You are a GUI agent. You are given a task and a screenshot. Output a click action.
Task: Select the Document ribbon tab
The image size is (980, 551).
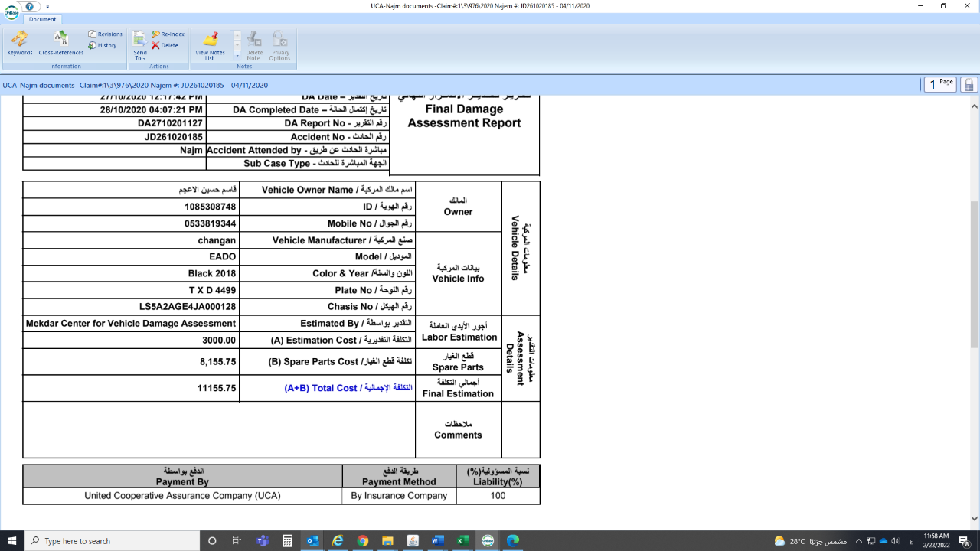click(x=43, y=19)
